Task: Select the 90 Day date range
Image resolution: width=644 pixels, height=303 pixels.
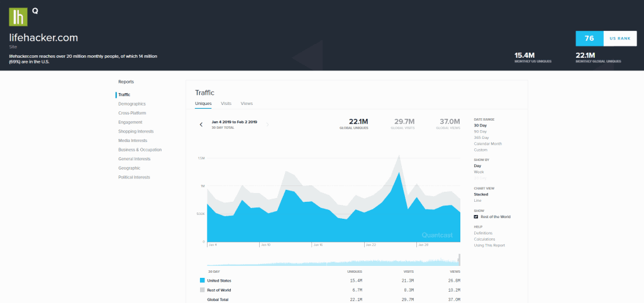Action: coord(480,131)
